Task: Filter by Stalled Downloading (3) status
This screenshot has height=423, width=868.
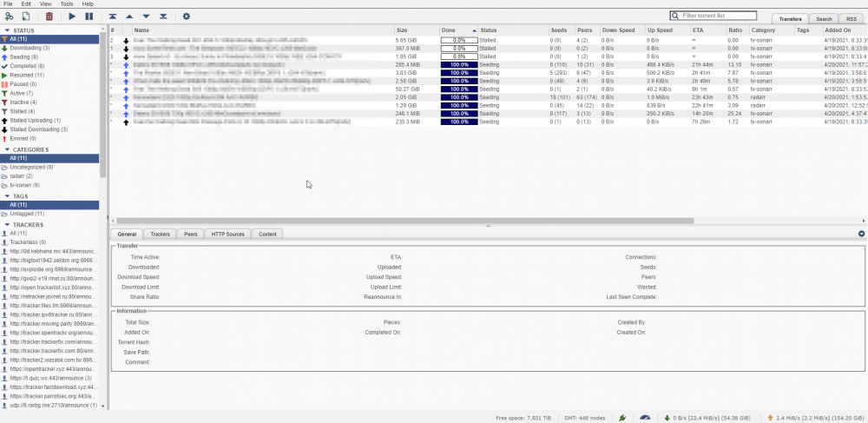Action: click(x=39, y=129)
